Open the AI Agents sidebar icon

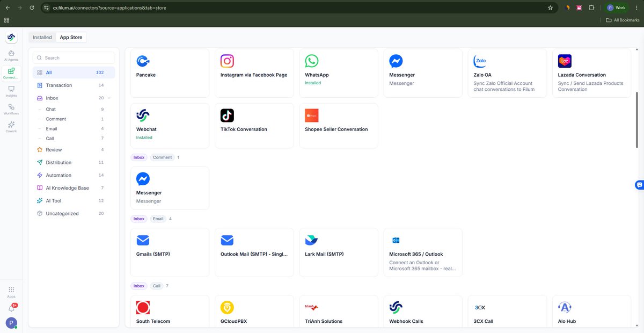point(11,55)
